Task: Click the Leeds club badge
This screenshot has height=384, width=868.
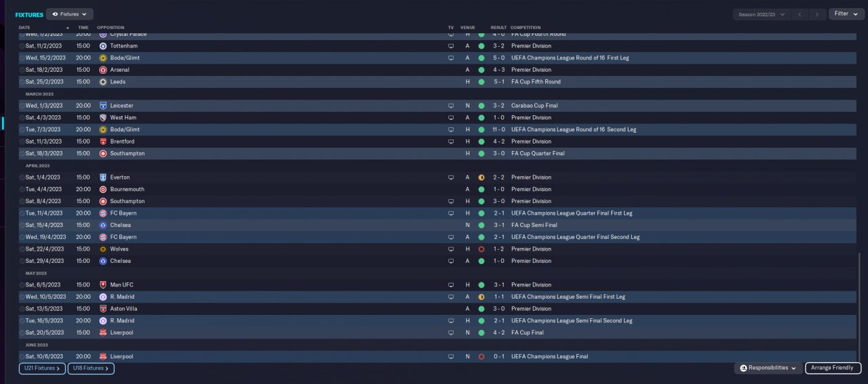Action: click(103, 82)
